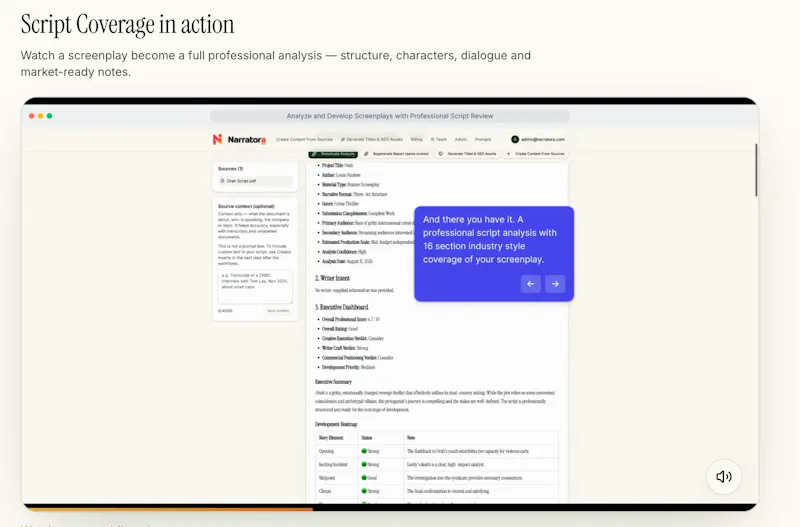Click the browser address title bar
Viewport: 800px width, 527px height.
point(390,116)
